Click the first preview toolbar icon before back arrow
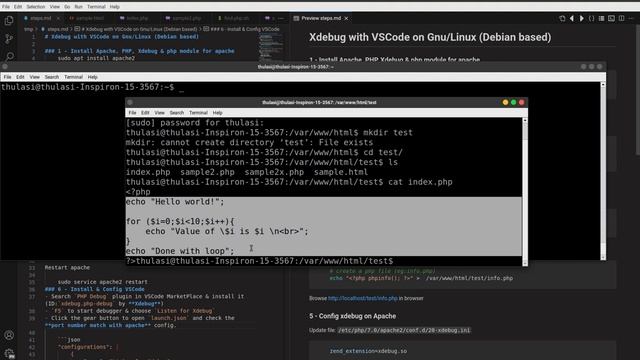 pos(562,18)
